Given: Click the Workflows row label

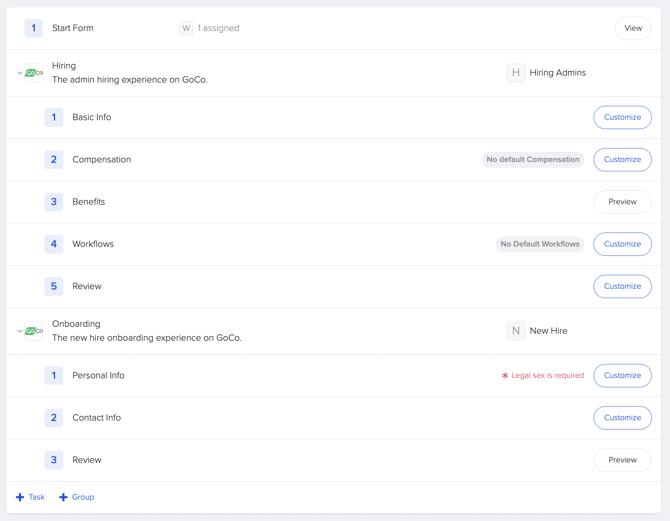Looking at the screenshot, I should click(93, 244).
